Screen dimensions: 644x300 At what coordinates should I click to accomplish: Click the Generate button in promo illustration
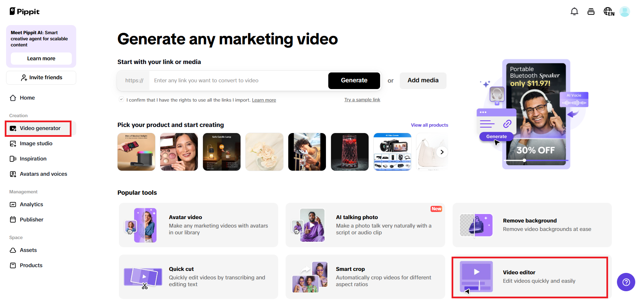(496, 137)
